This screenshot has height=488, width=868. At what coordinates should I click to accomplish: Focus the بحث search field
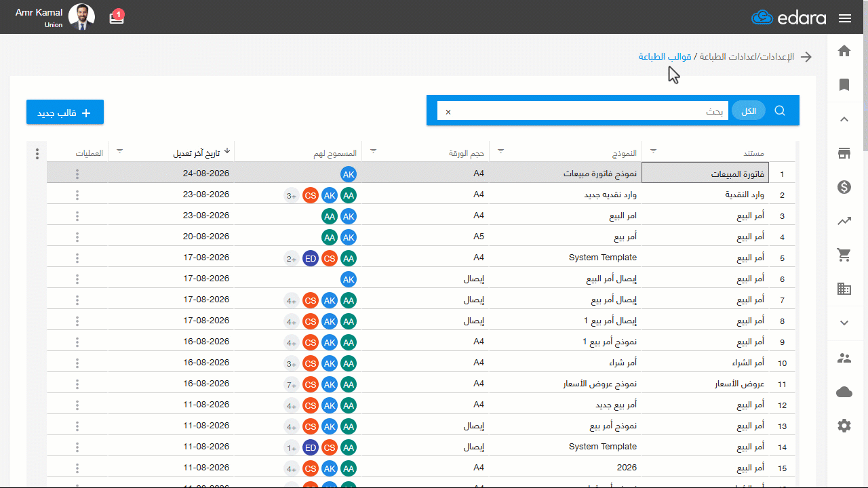pos(583,111)
